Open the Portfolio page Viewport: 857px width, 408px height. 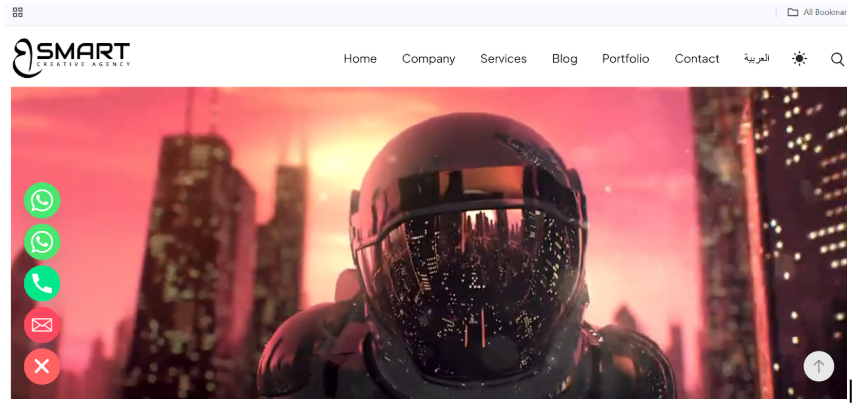(x=625, y=59)
